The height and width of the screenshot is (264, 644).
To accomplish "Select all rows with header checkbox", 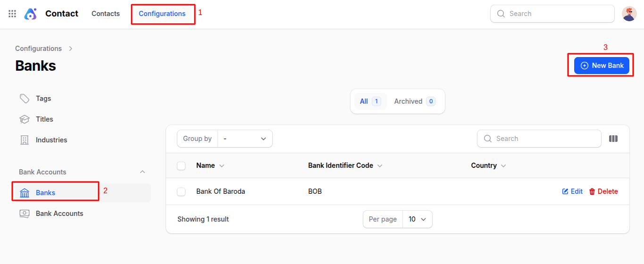I will coord(181,166).
